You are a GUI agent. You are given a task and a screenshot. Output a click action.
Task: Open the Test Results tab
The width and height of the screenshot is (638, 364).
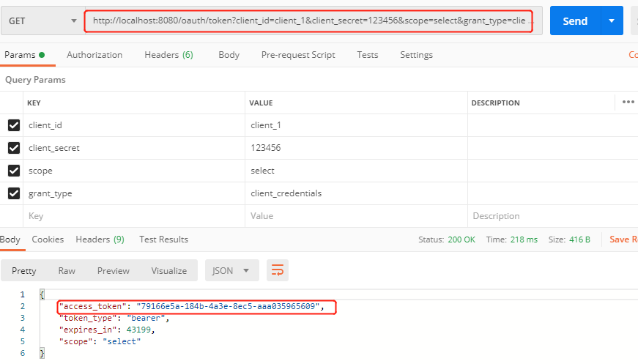point(163,239)
